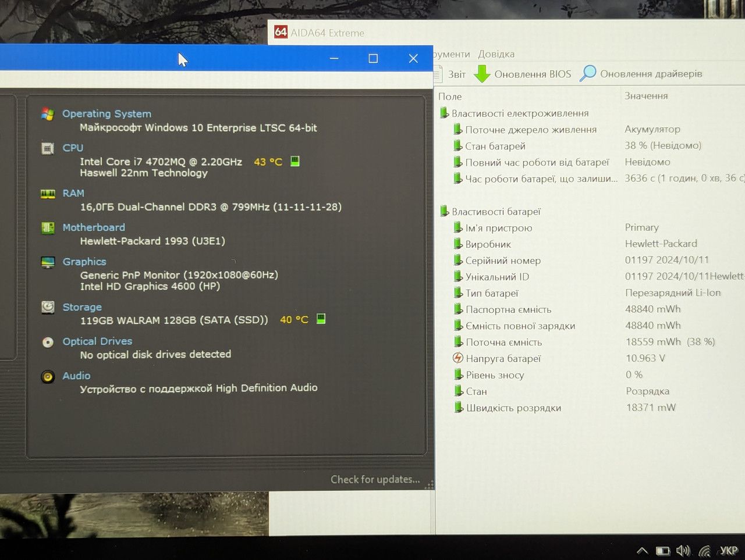Click the Optical Drives disc icon

48,342
